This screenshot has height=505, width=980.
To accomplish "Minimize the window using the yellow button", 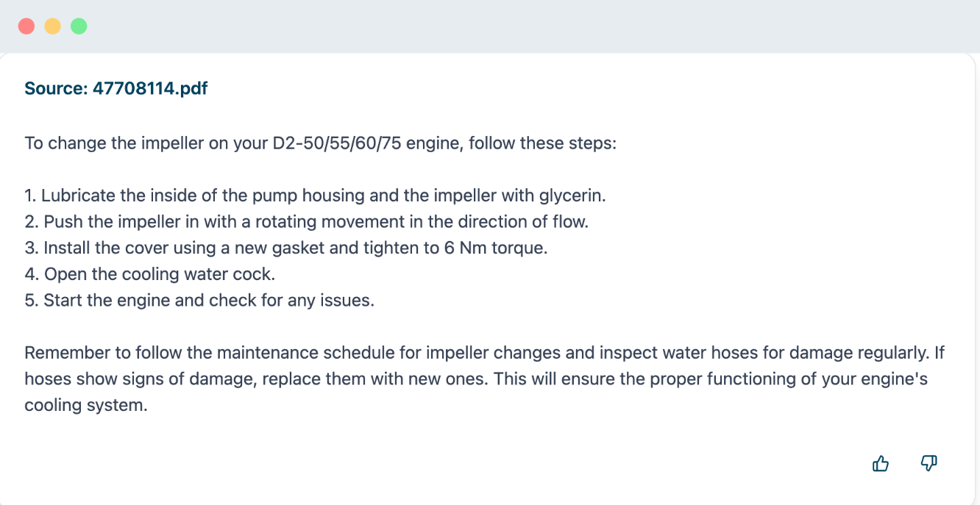I will 52,26.
